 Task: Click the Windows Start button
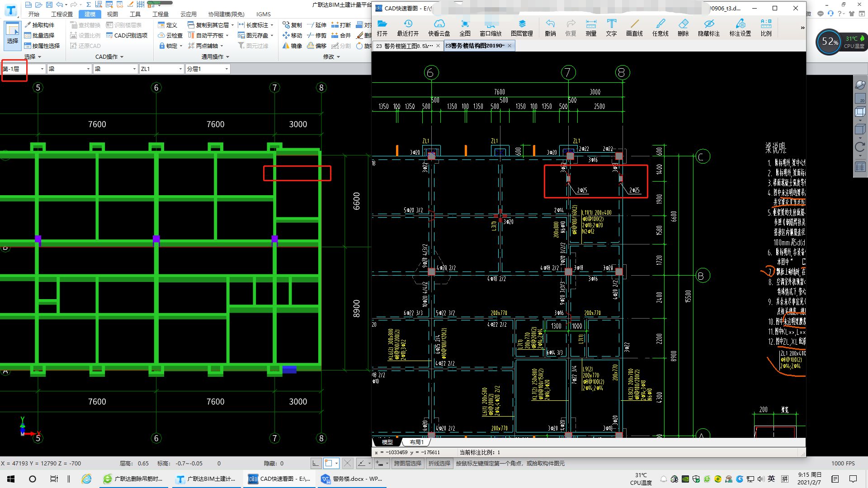click(x=11, y=479)
